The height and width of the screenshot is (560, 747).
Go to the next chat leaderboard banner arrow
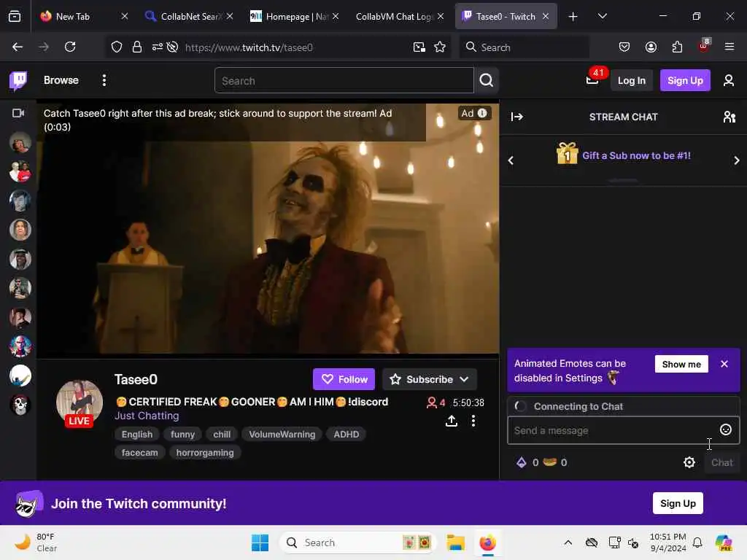(x=737, y=160)
